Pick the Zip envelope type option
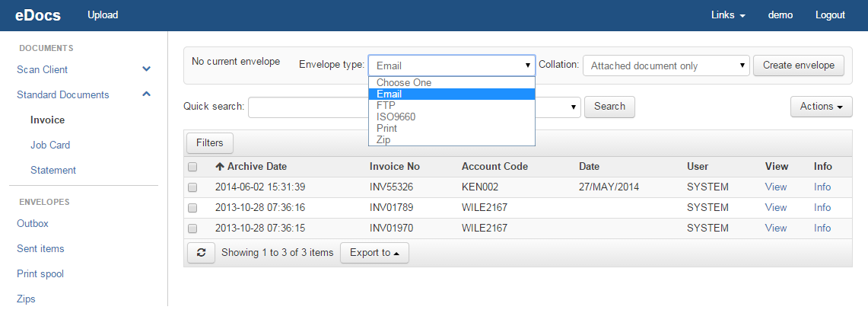 (x=383, y=139)
